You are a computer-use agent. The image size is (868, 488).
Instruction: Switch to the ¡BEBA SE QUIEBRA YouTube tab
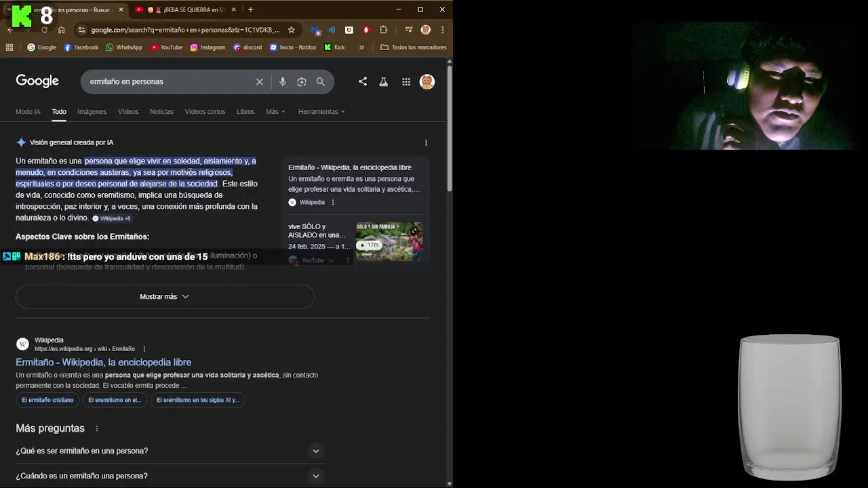[186, 9]
